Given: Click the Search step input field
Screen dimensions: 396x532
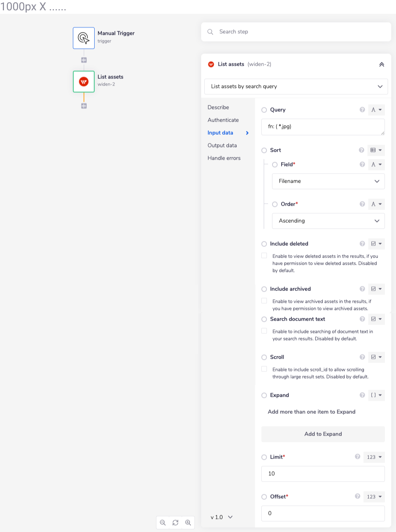Looking at the screenshot, I should tap(301, 32).
